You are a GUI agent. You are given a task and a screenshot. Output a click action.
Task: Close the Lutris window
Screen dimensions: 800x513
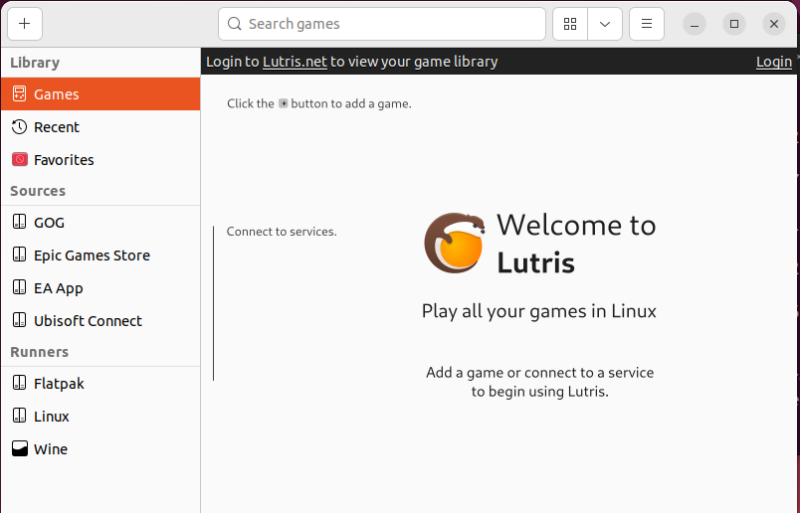(x=774, y=24)
